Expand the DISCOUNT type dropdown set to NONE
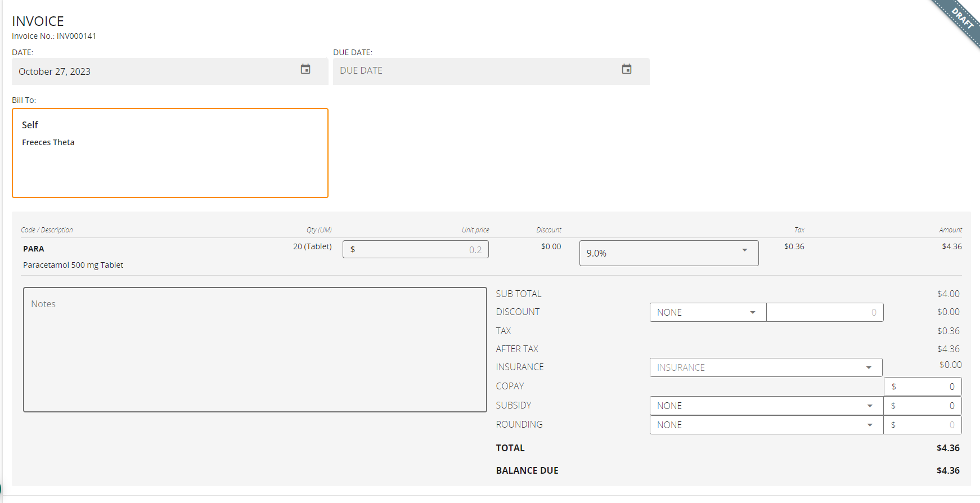The height and width of the screenshot is (503, 980). click(708, 312)
